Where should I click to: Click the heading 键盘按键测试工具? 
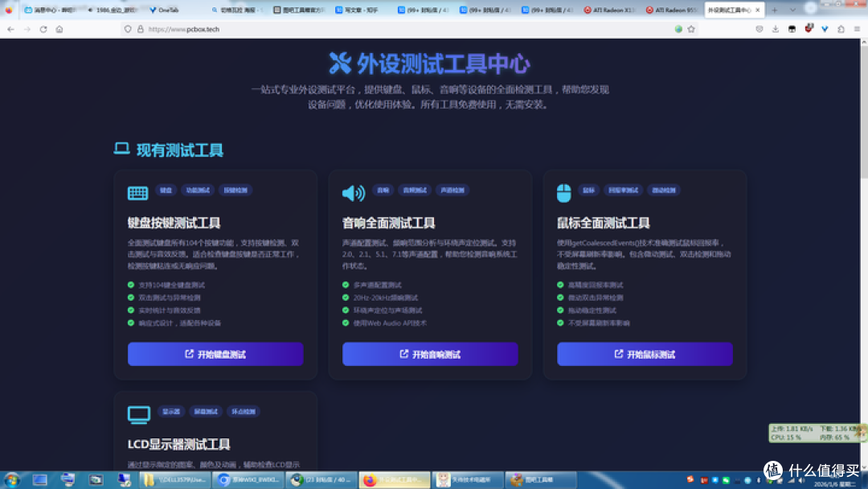174,223
